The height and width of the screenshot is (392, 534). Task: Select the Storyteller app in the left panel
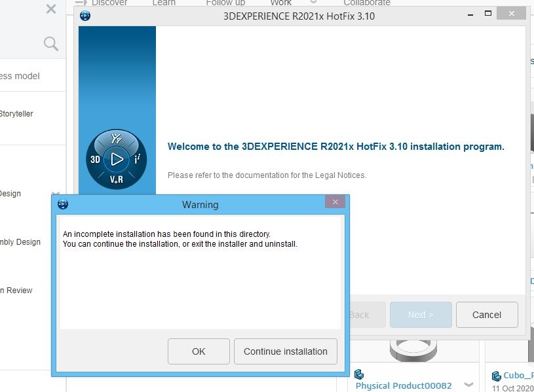click(x=16, y=114)
